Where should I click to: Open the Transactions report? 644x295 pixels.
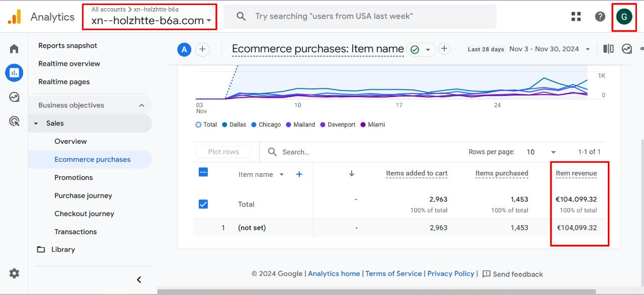[x=75, y=232]
